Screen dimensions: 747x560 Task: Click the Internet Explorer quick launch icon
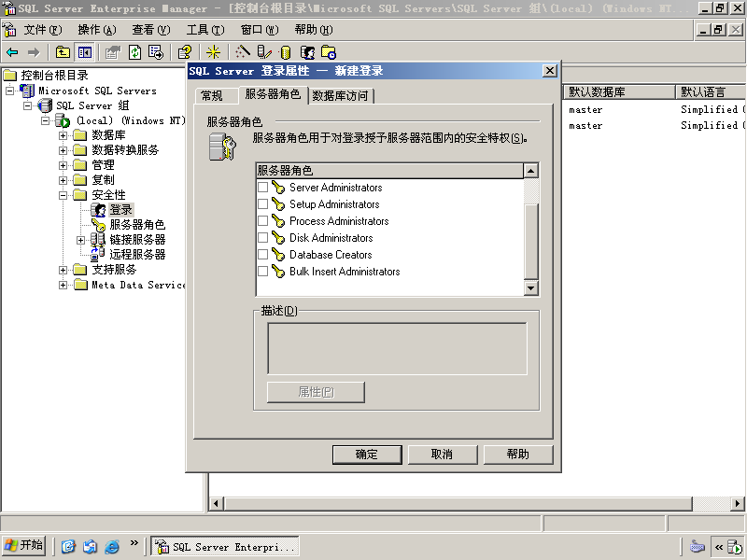[x=112, y=546]
